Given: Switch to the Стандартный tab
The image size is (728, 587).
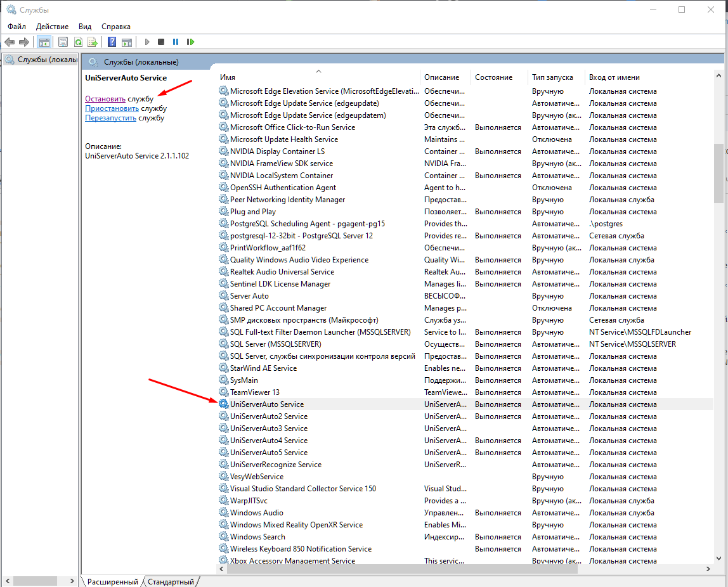Looking at the screenshot, I should tap(171, 581).
